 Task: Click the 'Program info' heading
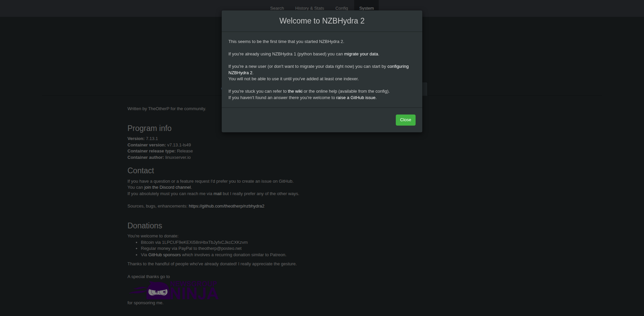pos(149,128)
